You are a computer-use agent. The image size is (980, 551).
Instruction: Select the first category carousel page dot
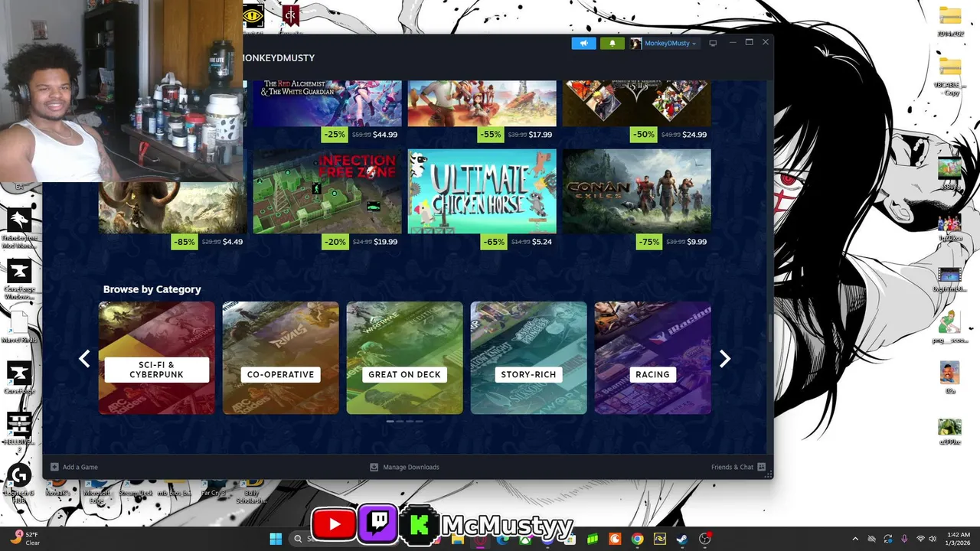390,421
